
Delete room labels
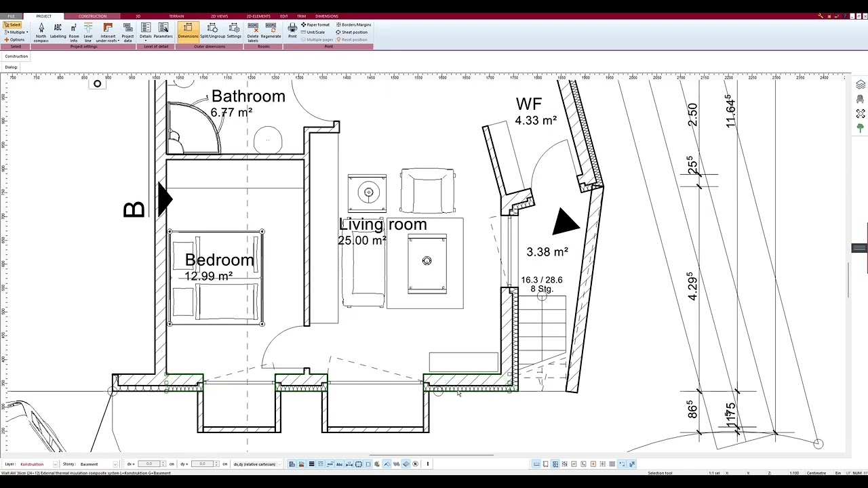pyautogui.click(x=253, y=33)
